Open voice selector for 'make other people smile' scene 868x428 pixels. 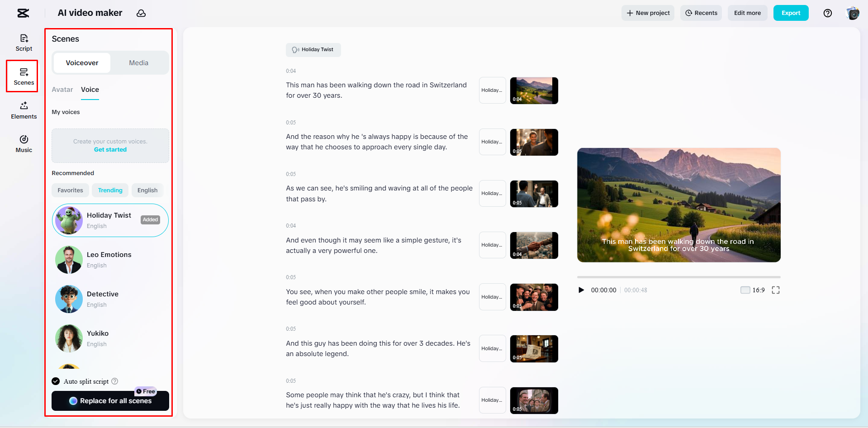[492, 297]
